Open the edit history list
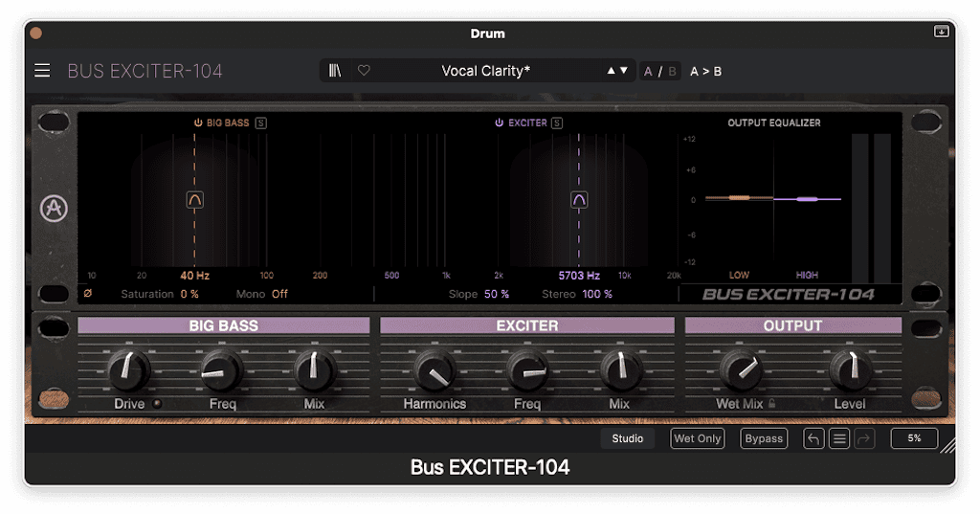The height and width of the screenshot is (514, 980). click(839, 439)
